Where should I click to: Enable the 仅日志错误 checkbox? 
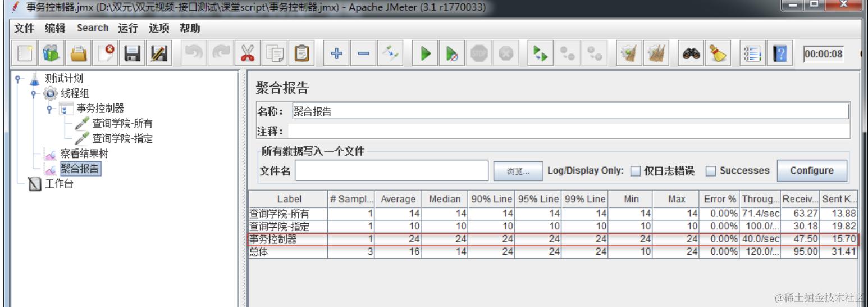point(634,171)
